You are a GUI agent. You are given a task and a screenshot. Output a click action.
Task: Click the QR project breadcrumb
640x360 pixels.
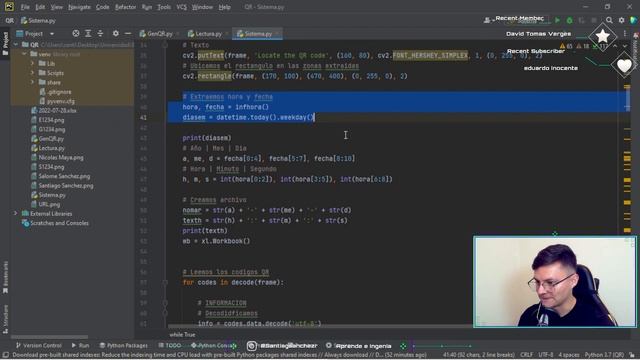tap(9, 20)
